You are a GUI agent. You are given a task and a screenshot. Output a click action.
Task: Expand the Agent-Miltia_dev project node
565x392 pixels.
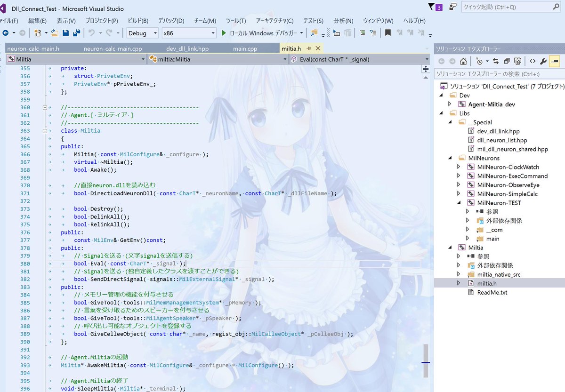tap(450, 104)
